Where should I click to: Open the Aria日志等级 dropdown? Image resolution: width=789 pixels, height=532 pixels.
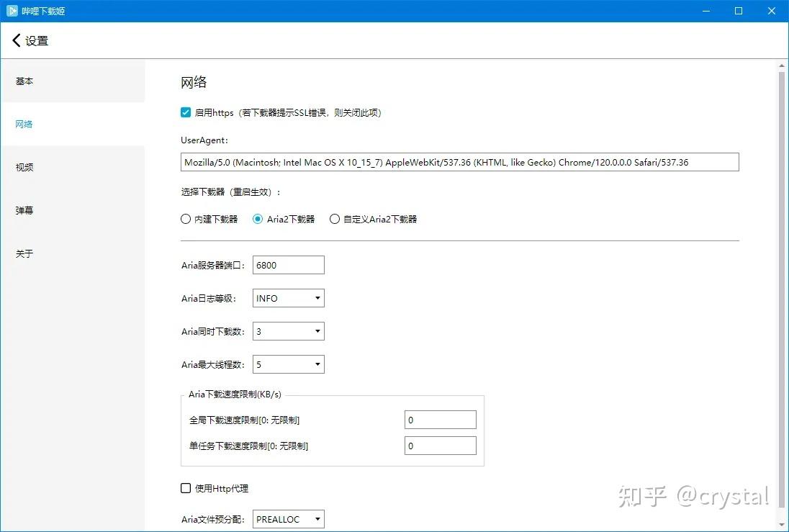(x=289, y=298)
